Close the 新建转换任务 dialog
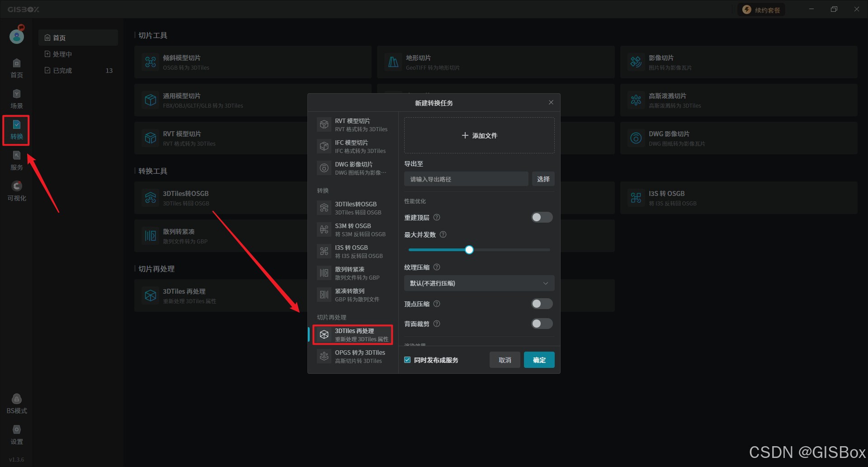The height and width of the screenshot is (467, 868). [551, 102]
